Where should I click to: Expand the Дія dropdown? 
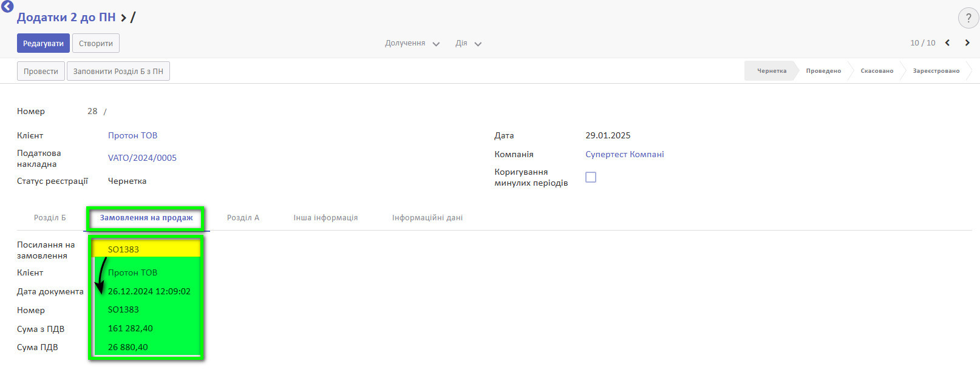click(x=468, y=43)
